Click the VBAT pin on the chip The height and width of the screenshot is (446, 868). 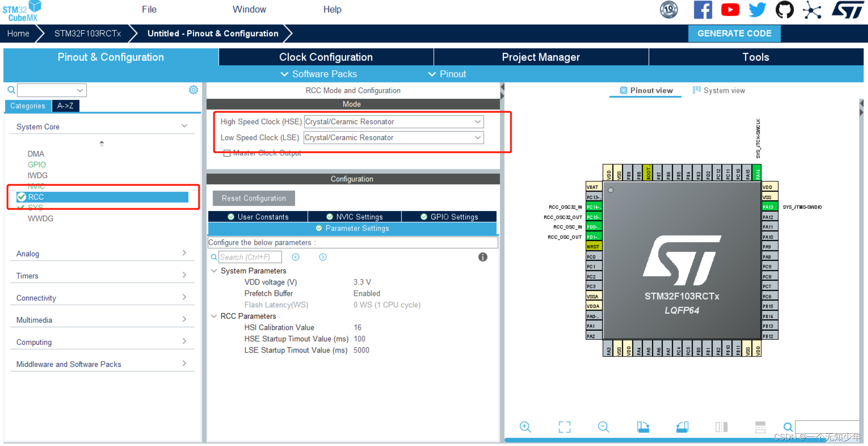[594, 186]
